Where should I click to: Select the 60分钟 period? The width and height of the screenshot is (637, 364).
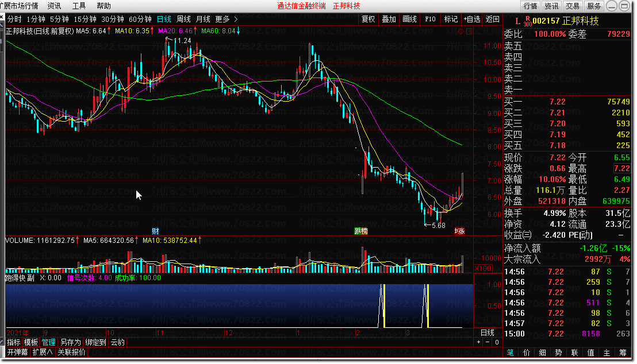(x=140, y=19)
